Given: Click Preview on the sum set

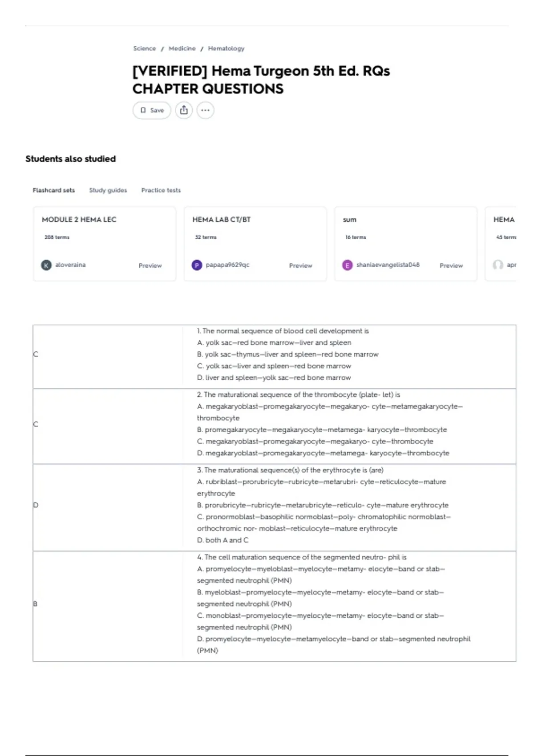Looking at the screenshot, I should pyautogui.click(x=451, y=265).
